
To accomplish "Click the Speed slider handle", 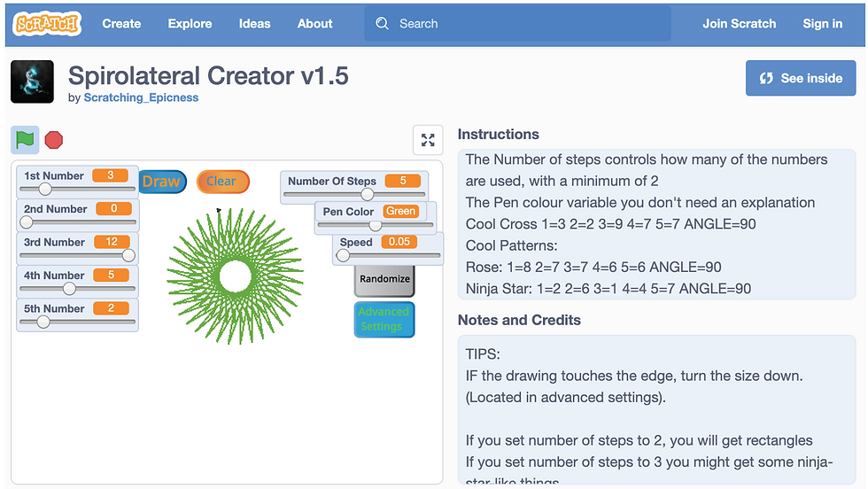I will pos(344,255).
